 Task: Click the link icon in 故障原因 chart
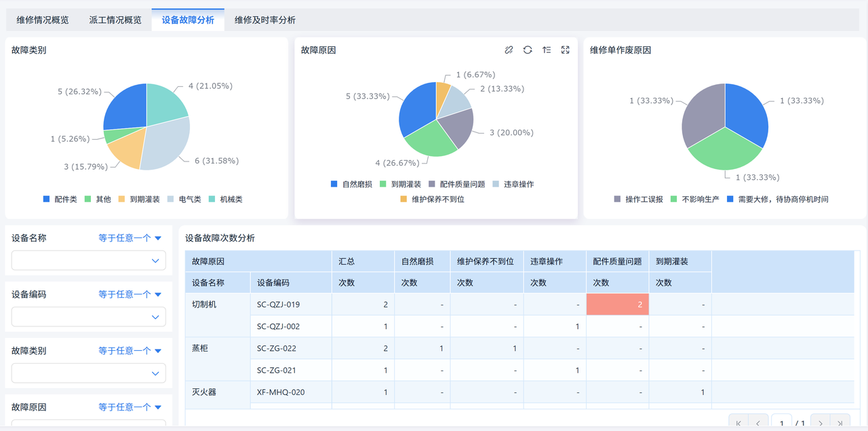(x=509, y=50)
